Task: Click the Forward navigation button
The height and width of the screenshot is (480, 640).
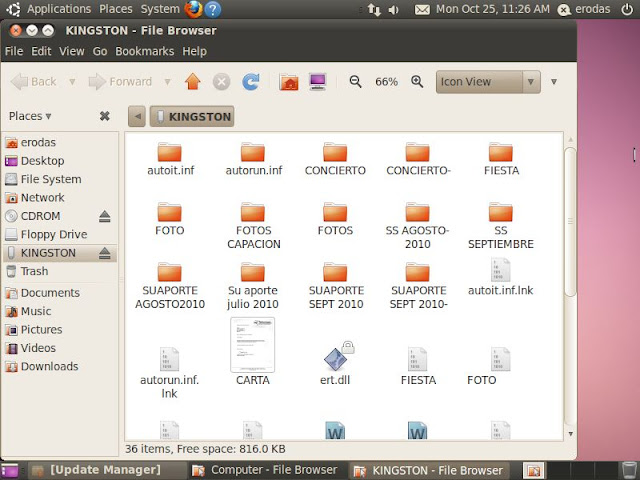Action: [x=120, y=82]
